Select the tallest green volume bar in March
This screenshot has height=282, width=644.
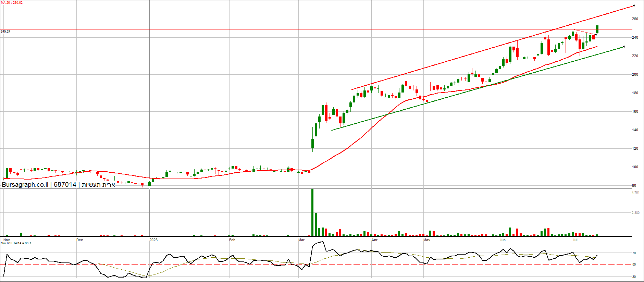point(312,212)
